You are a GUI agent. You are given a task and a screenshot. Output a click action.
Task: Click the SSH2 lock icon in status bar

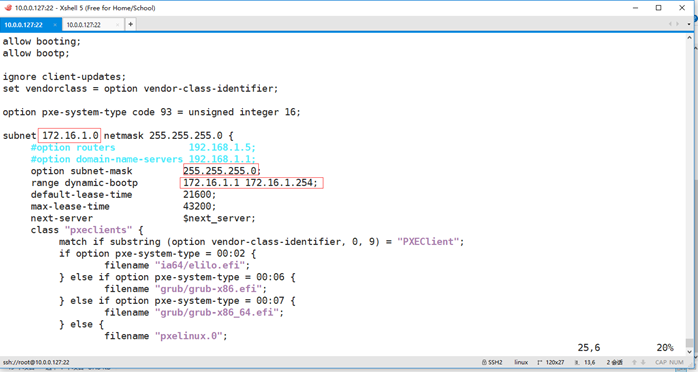(484, 362)
